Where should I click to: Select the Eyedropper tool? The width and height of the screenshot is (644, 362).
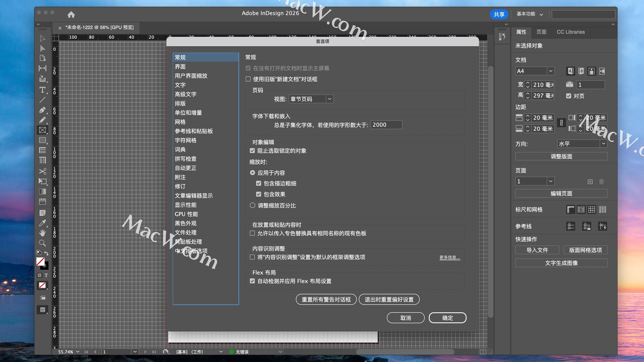42,223
